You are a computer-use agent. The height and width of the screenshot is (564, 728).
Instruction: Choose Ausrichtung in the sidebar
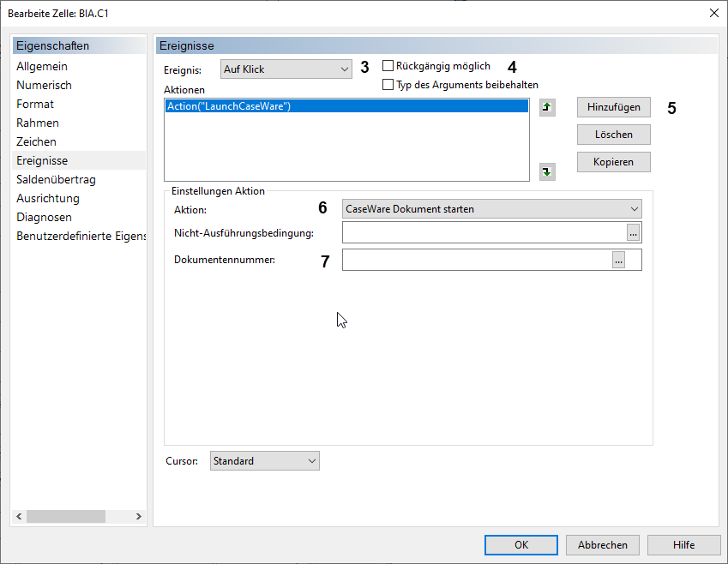point(79,198)
